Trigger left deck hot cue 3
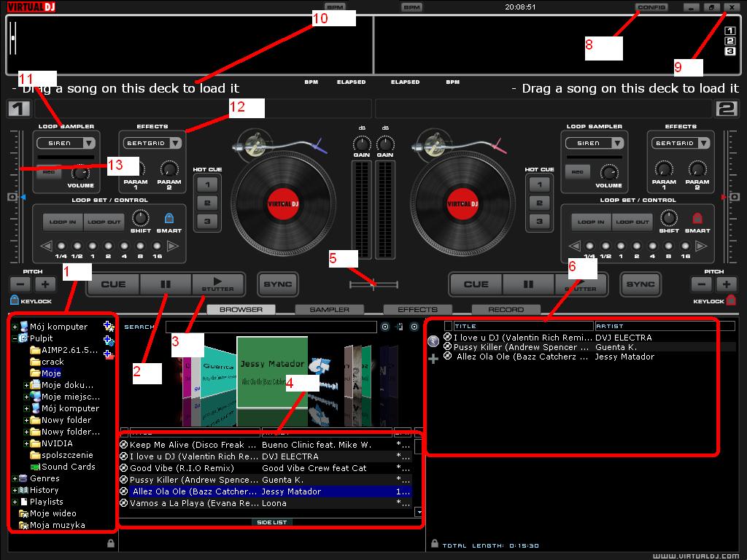The image size is (747, 560). click(207, 222)
